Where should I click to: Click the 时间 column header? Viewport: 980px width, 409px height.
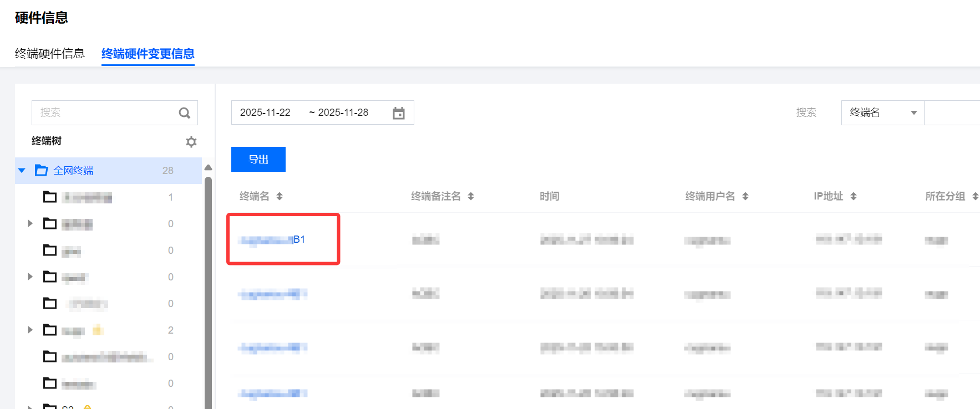click(550, 196)
